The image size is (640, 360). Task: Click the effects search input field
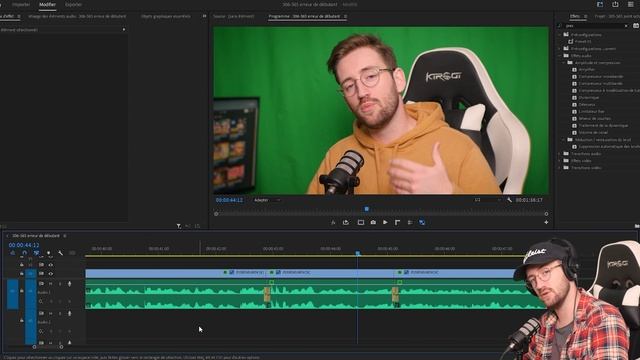click(593, 26)
